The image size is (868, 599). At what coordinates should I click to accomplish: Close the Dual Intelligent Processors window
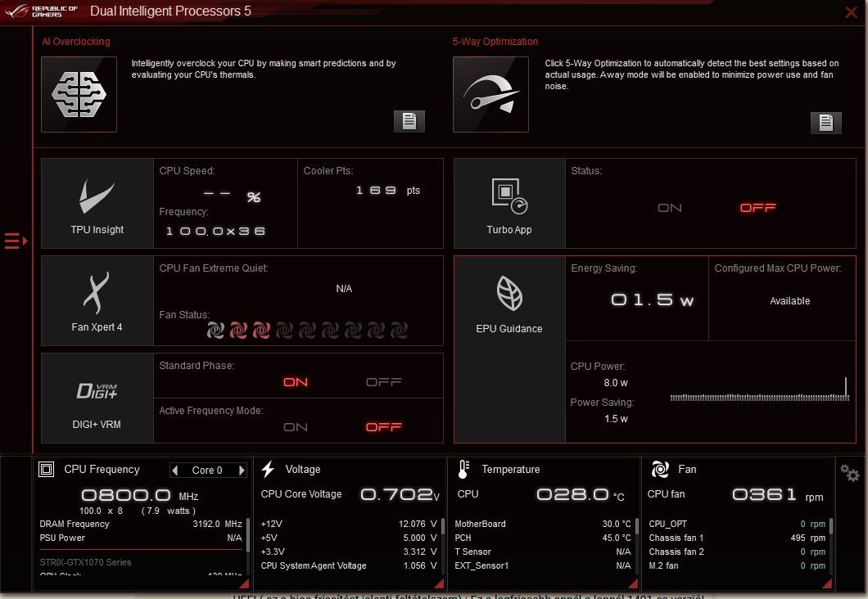(851, 12)
